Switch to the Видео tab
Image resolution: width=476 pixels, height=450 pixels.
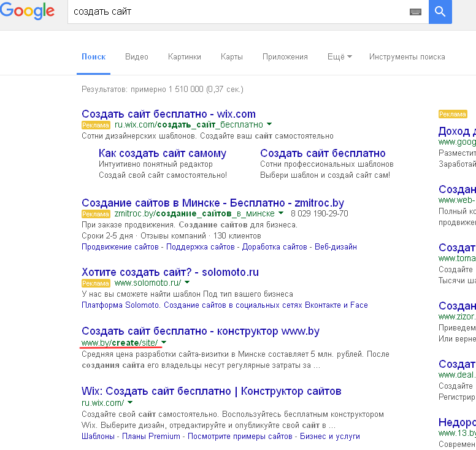137,57
